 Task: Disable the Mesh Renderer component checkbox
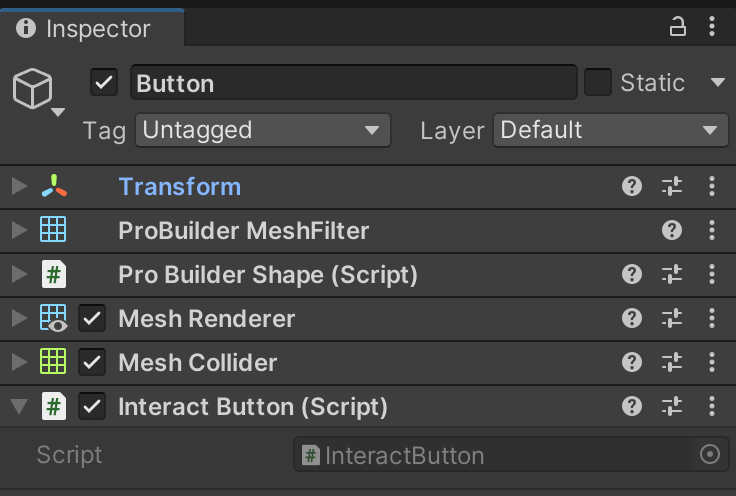click(92, 319)
